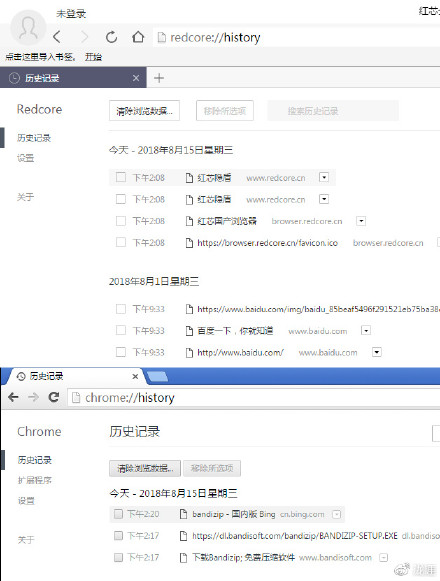Click Chrome's forward arrow icon
The width and height of the screenshot is (440, 581).
pos(33,397)
